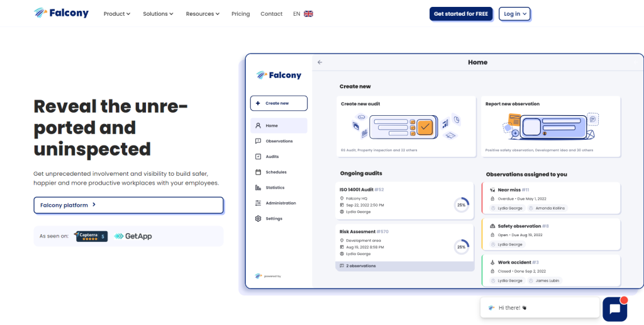Click the ISO 14001 Audit 25% progress ring
Screen dimensions: 644x325
[x=462, y=205]
